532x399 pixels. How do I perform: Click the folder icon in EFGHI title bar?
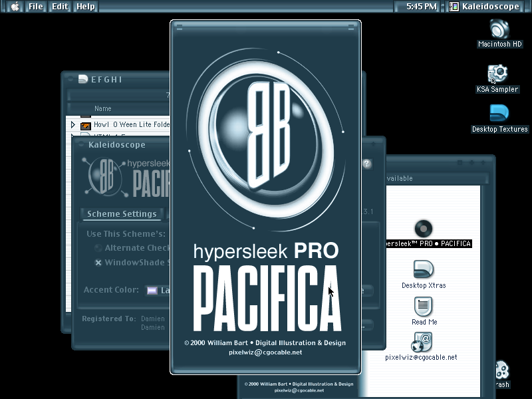83,79
